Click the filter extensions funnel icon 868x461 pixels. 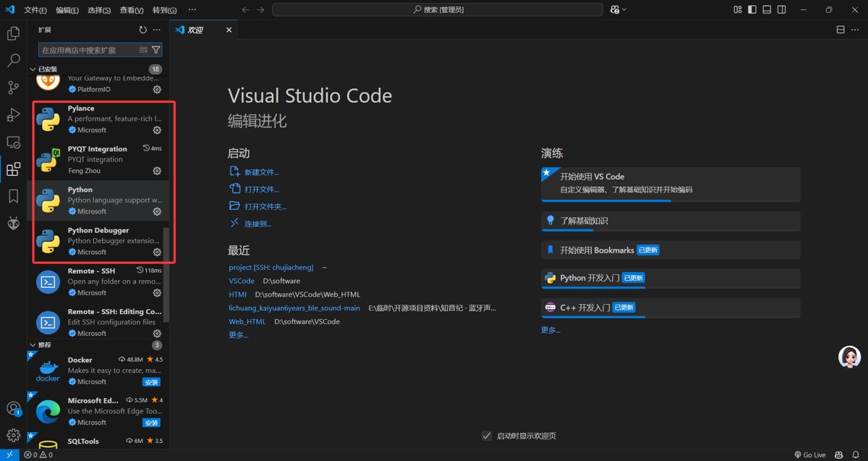tap(156, 50)
